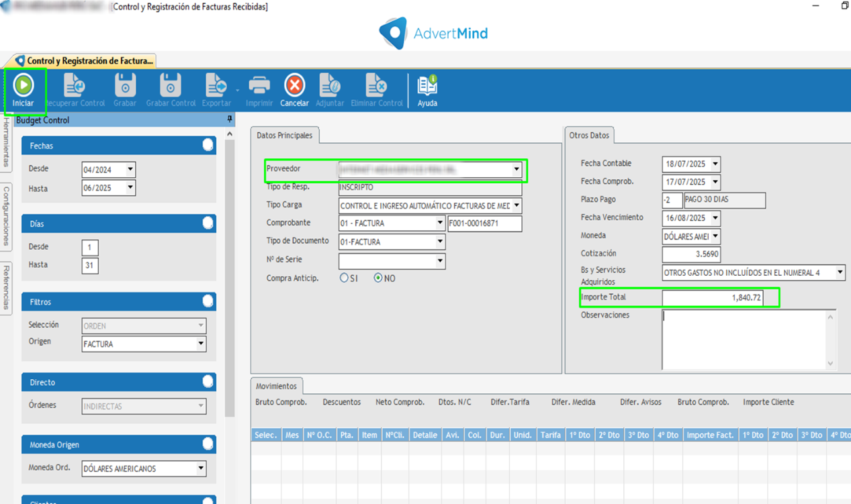Open the Órdenes INDIRECTAS dropdown
The width and height of the screenshot is (851, 504).
tap(200, 405)
